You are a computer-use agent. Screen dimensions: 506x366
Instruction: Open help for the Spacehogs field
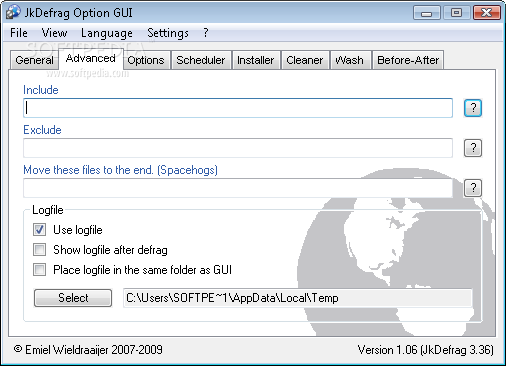(473, 188)
